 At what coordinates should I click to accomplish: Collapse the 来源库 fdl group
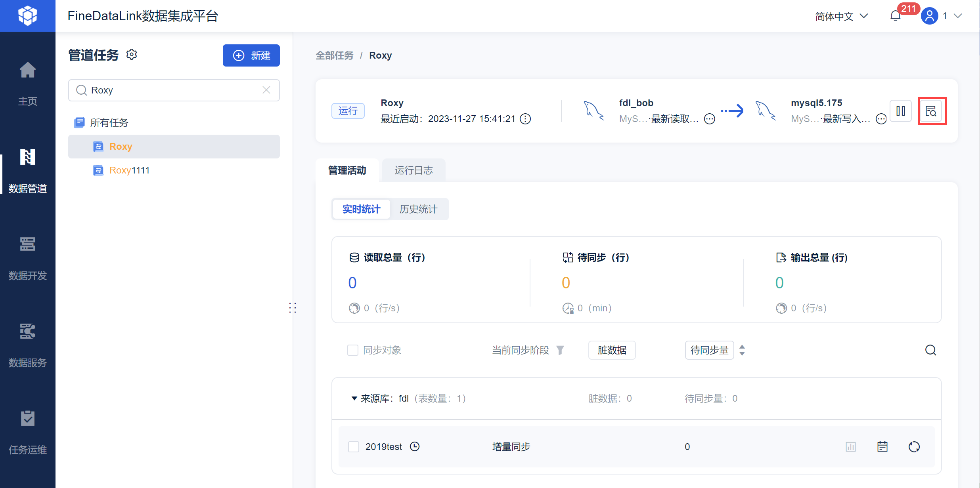(x=354, y=398)
